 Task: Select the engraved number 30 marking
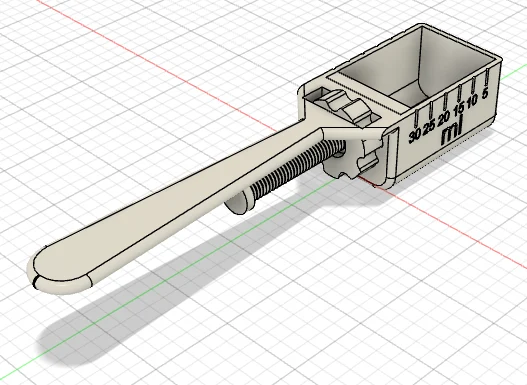[414, 136]
